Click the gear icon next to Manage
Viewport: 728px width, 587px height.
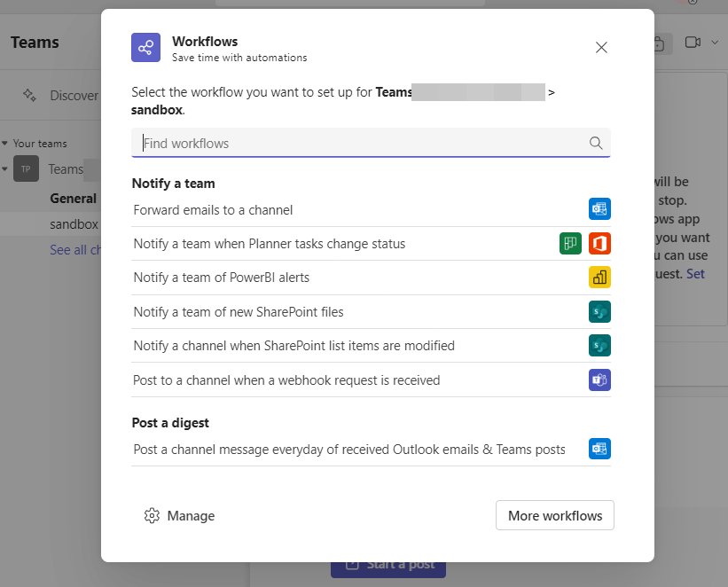(x=152, y=515)
